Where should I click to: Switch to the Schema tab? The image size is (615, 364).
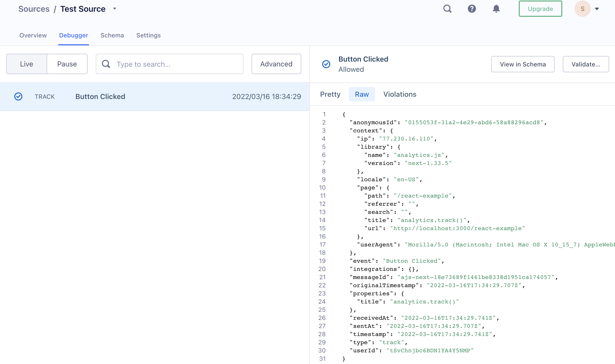pyautogui.click(x=112, y=35)
